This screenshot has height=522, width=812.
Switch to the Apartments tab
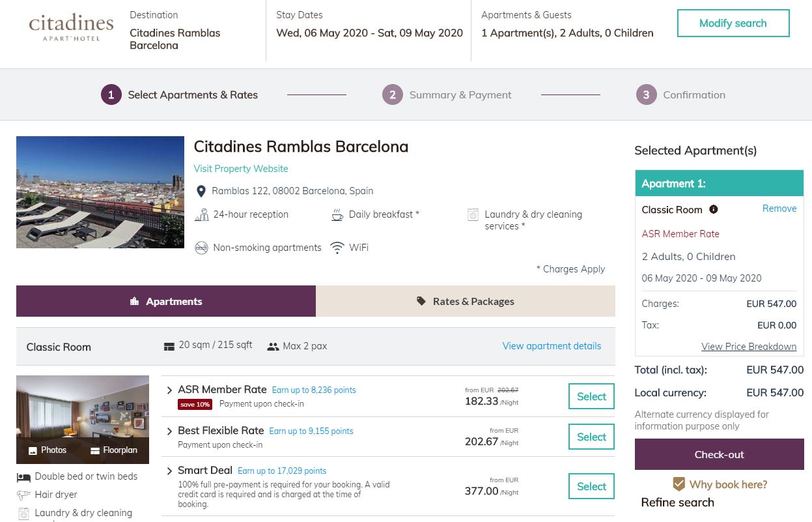click(166, 301)
